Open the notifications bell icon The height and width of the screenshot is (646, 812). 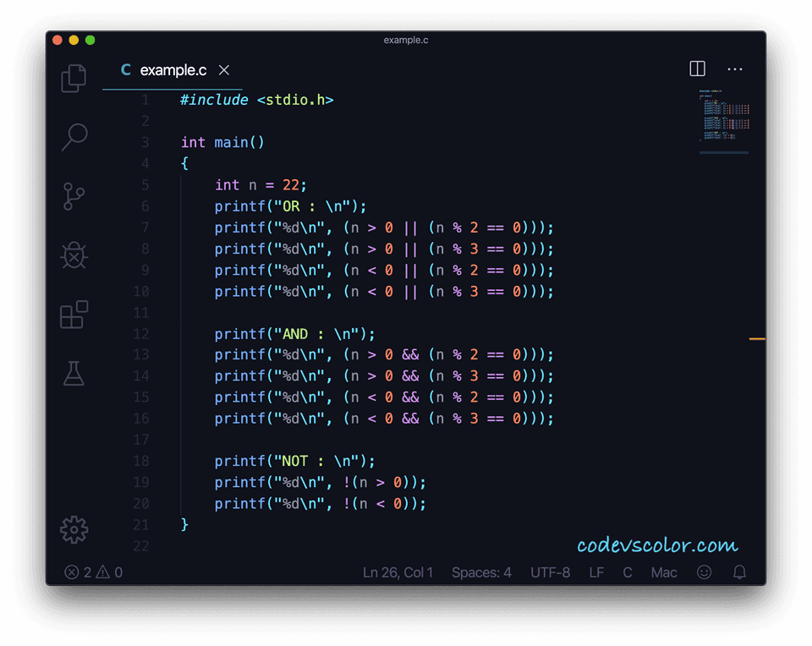point(739,572)
